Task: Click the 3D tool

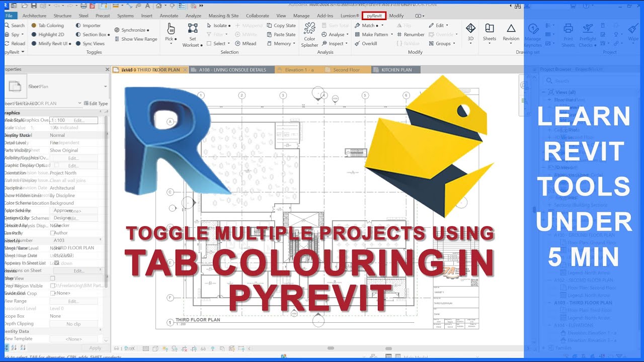Action: click(x=470, y=33)
